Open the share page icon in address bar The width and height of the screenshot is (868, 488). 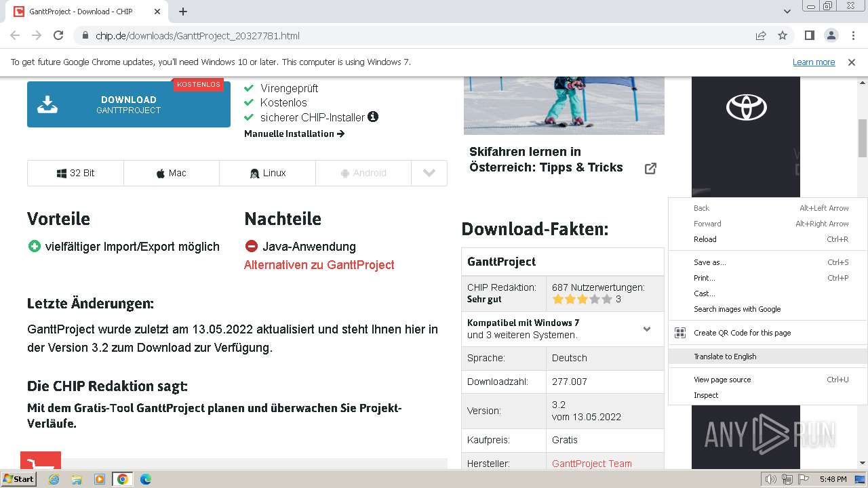[x=761, y=35]
